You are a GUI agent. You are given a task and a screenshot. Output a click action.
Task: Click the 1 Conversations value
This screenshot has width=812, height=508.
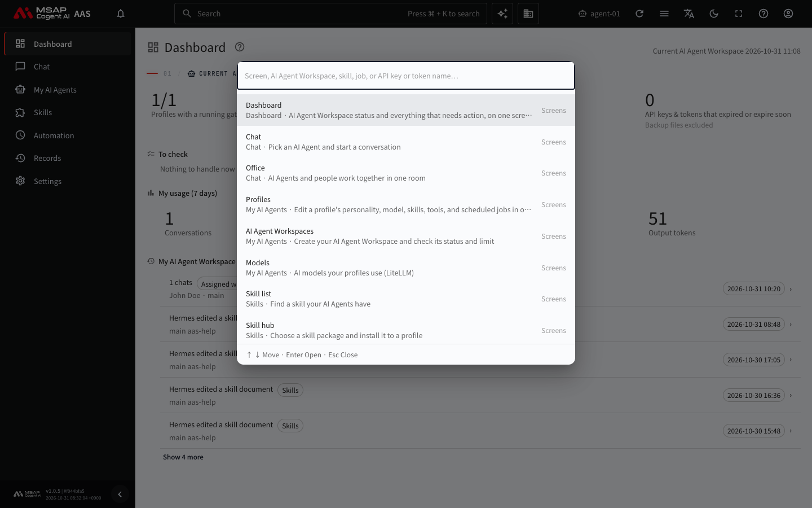coord(169,219)
